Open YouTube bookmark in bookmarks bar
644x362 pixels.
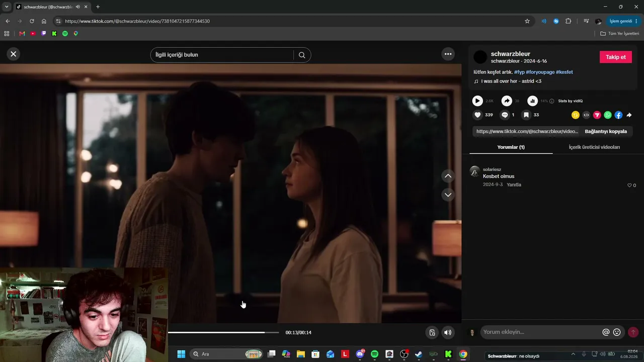coord(33,34)
